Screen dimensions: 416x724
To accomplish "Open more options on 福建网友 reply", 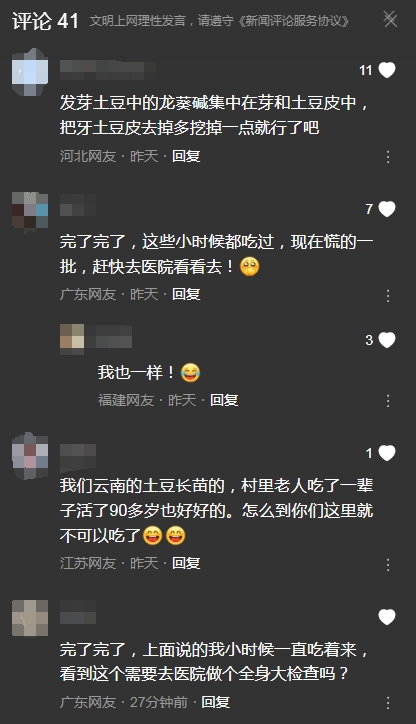I will (x=388, y=401).
